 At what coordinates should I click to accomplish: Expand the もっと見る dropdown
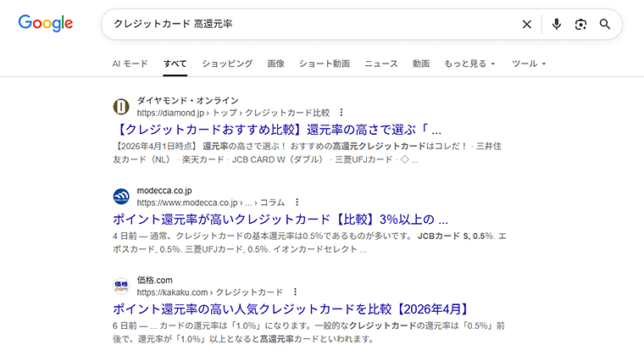pos(469,64)
